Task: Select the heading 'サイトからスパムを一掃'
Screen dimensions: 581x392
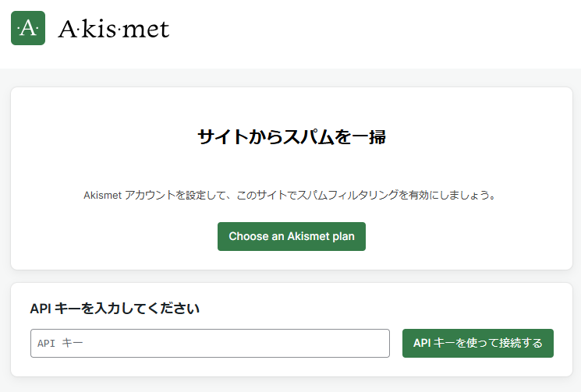Action: click(292, 137)
